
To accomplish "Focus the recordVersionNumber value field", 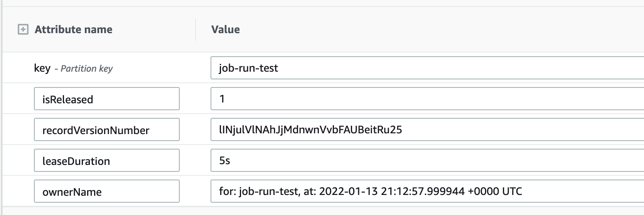I will 427,129.
